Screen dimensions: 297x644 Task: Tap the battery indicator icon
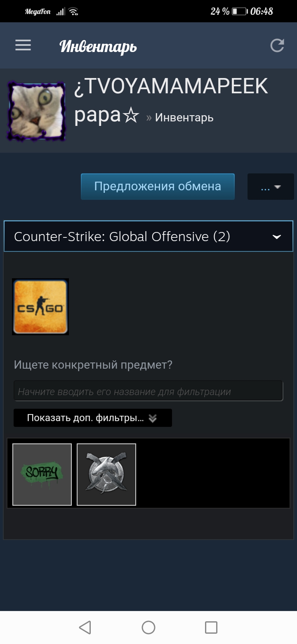click(239, 12)
